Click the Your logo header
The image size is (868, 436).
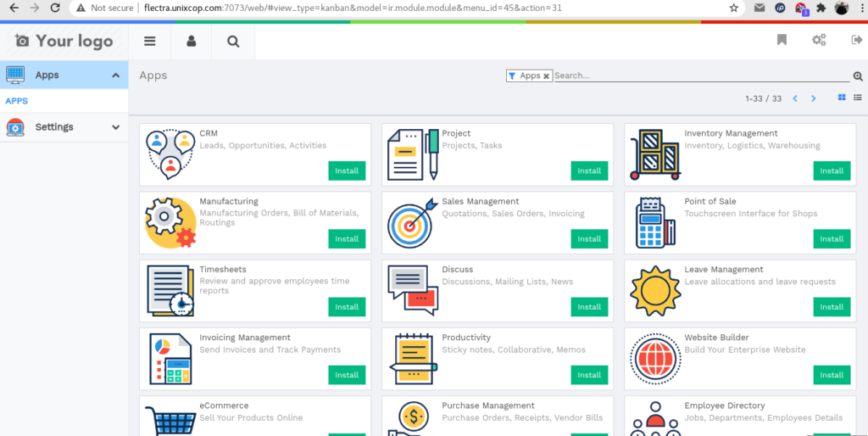click(x=64, y=41)
